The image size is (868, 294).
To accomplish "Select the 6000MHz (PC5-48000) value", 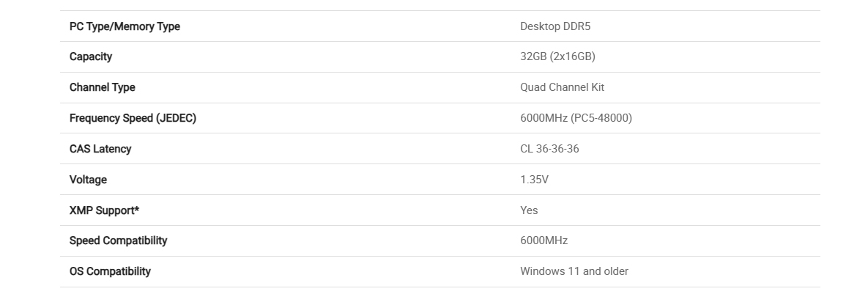I will click(x=576, y=118).
